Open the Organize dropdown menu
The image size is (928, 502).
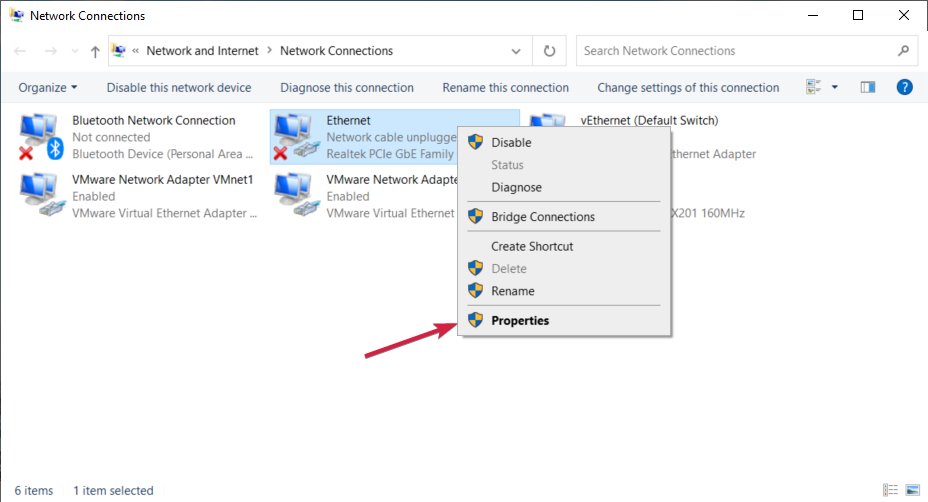tap(48, 88)
